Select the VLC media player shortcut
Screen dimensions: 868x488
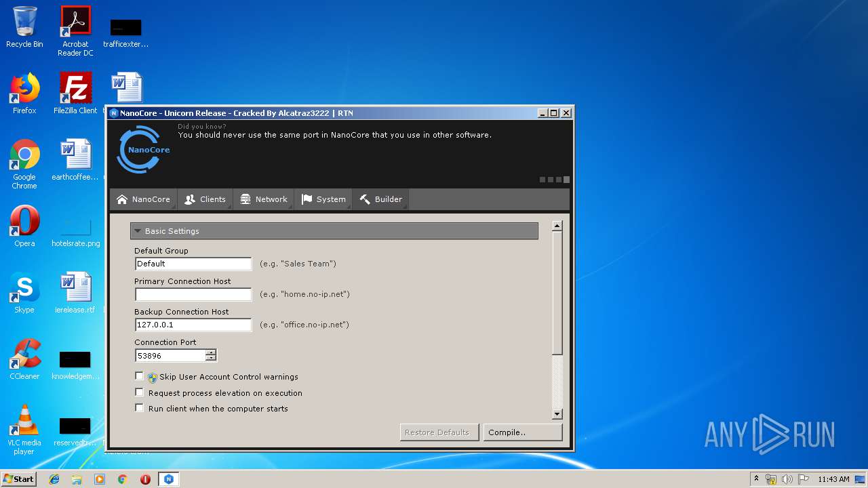(x=24, y=430)
